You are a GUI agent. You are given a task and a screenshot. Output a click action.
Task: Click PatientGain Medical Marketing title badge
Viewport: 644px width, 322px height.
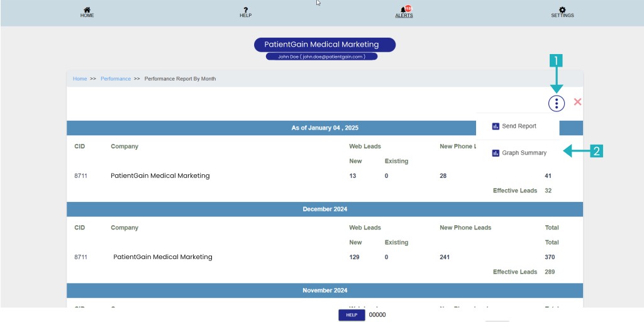point(325,45)
